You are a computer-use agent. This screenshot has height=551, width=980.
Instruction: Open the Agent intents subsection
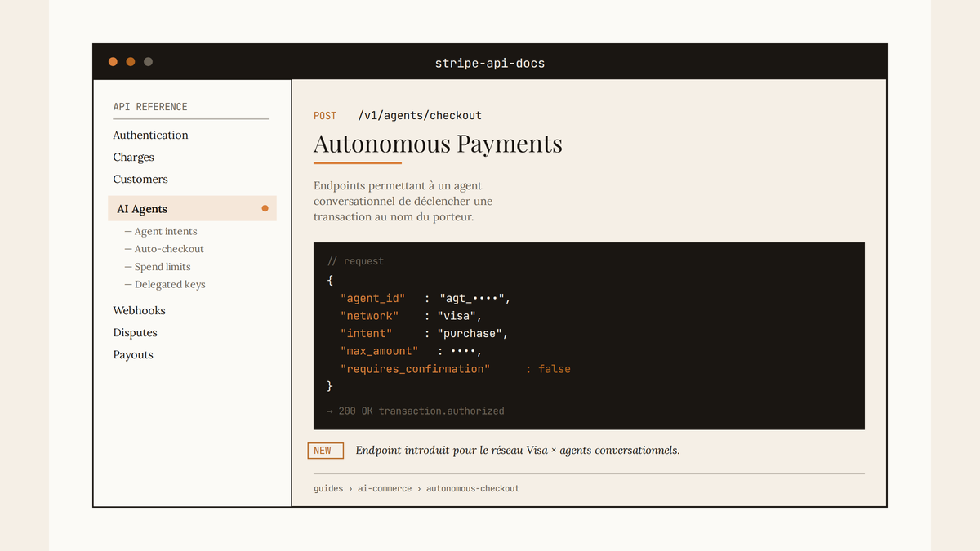[x=161, y=232]
